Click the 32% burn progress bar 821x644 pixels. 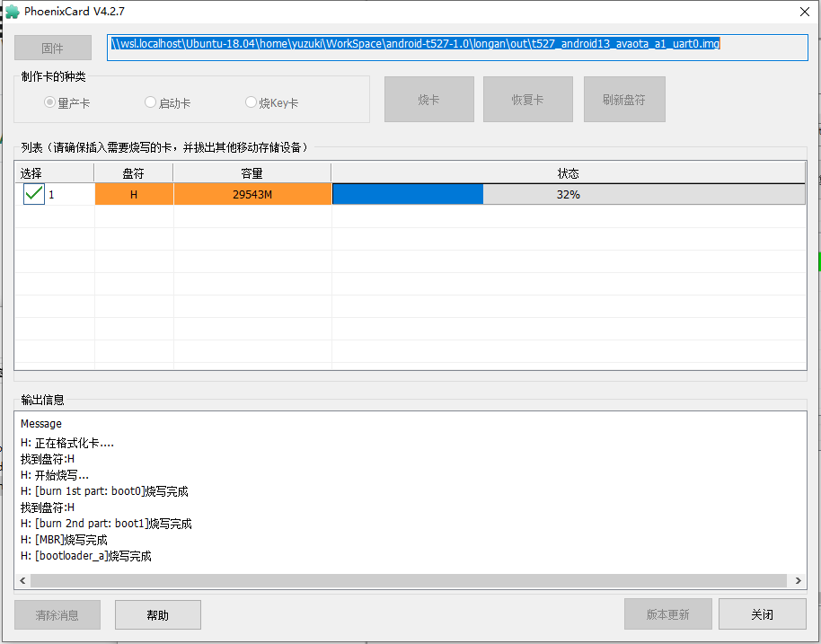[568, 194]
